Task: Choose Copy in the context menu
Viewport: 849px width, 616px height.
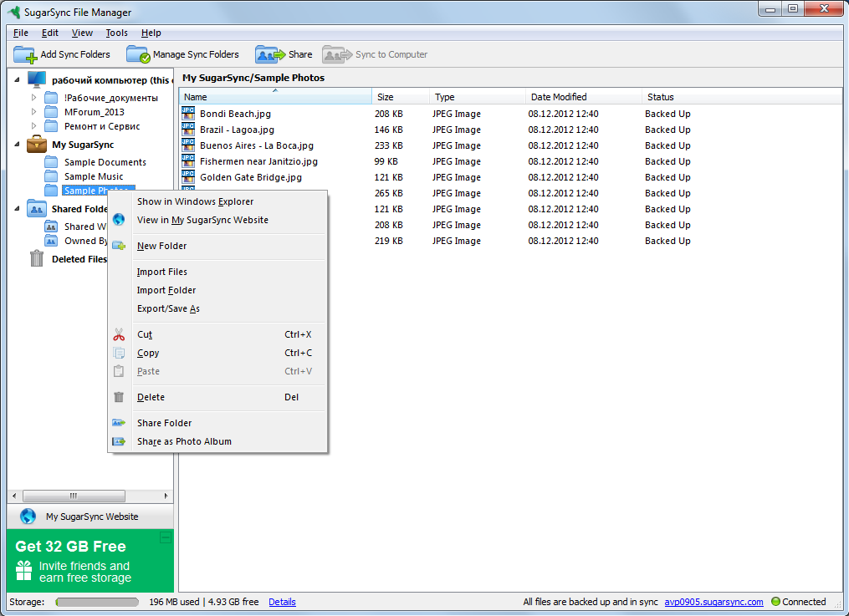Action: 217,353
